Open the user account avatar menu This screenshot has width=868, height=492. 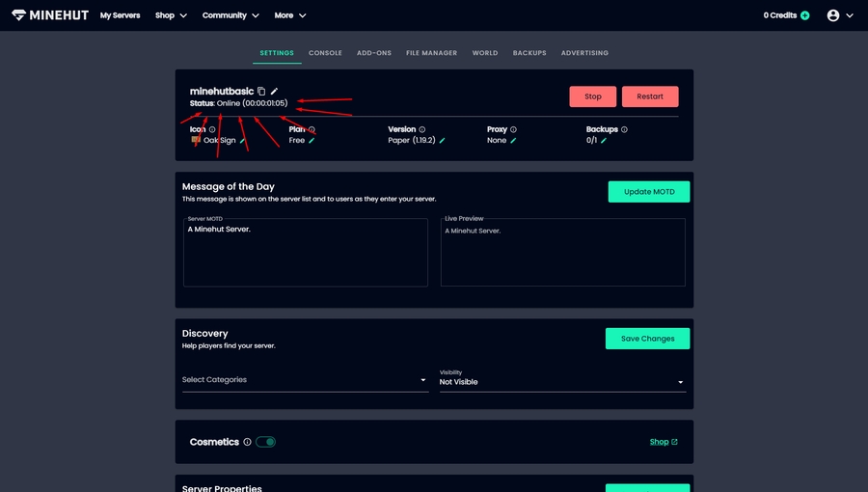tap(833, 15)
